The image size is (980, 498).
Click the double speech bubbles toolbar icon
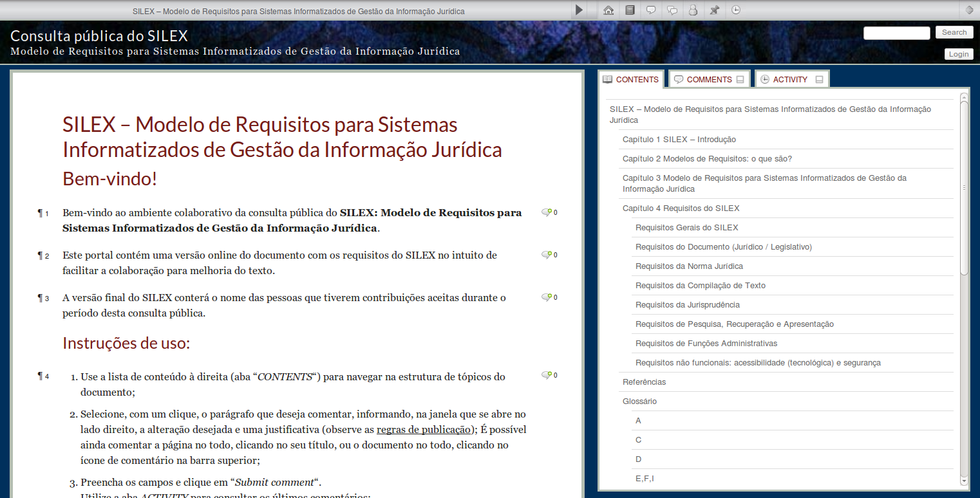point(672,10)
